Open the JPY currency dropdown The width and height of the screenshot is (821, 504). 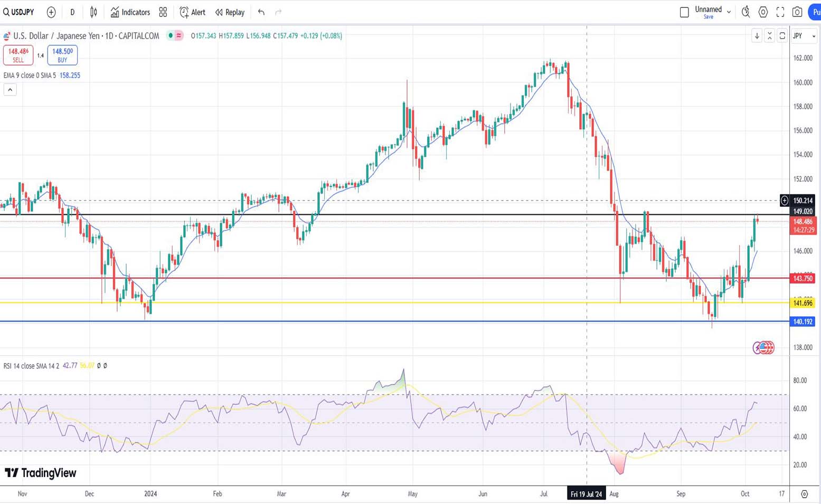point(804,36)
